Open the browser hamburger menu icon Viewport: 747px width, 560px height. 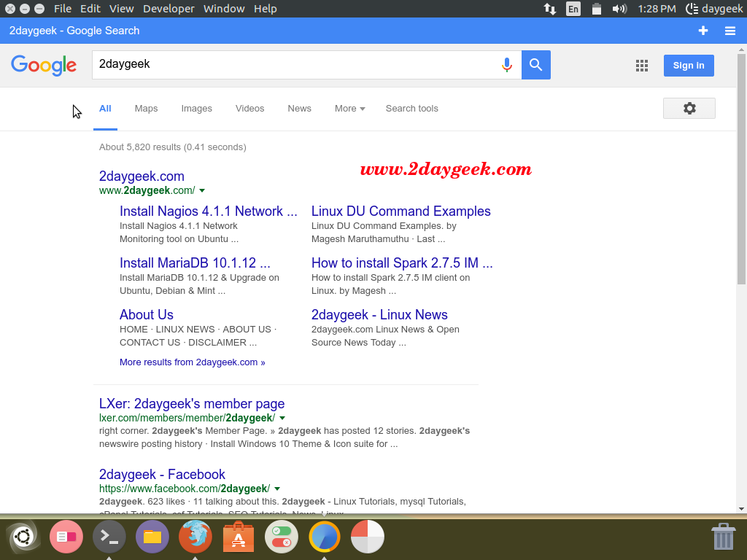click(x=729, y=31)
